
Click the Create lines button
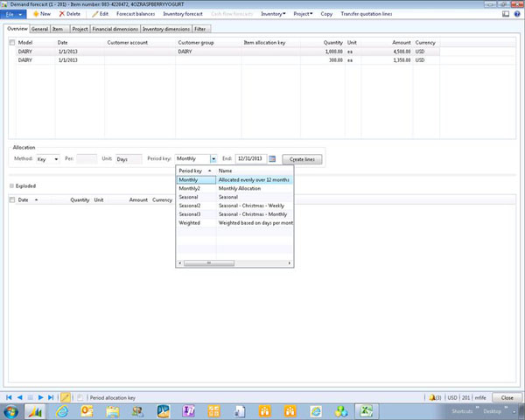302,159
